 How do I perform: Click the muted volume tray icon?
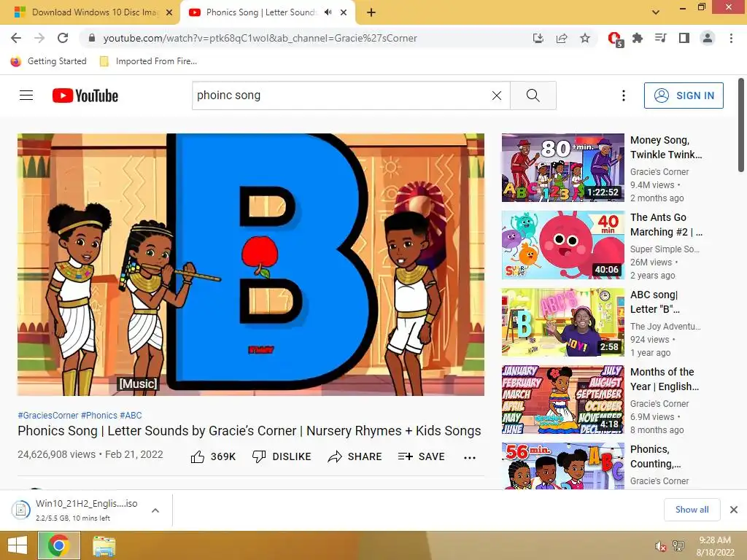[660, 546]
